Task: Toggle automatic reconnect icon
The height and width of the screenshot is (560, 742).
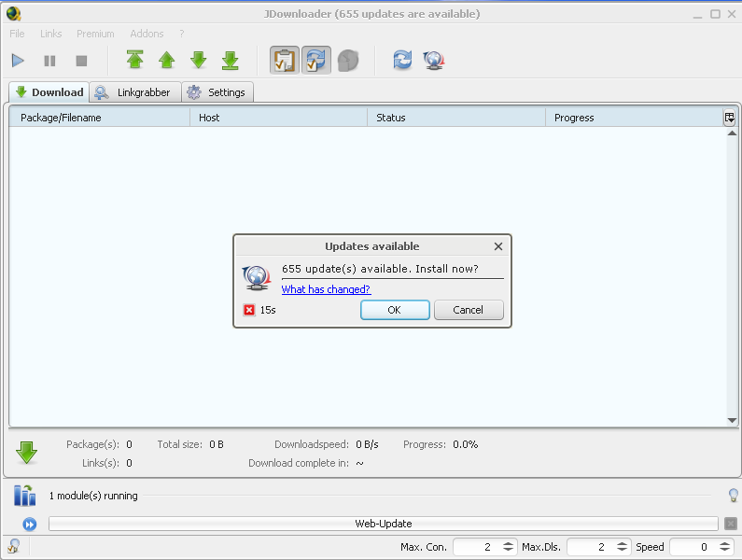Action: pos(316,60)
